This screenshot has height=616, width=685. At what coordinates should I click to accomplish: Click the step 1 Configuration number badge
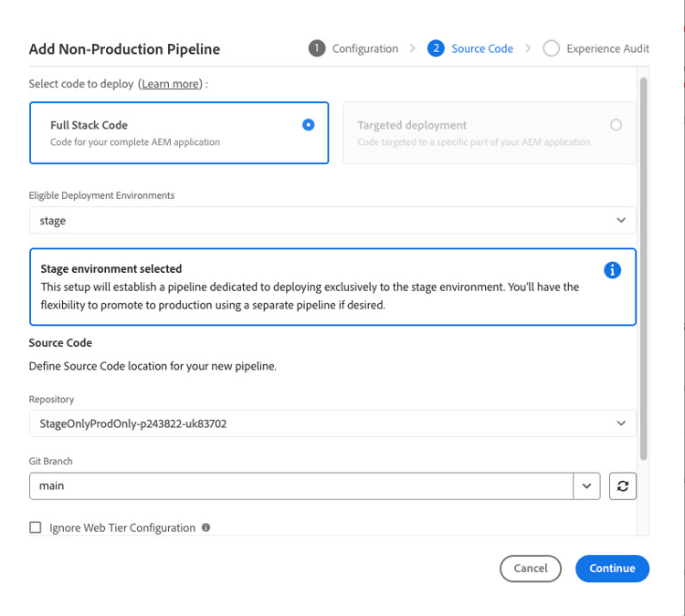pyautogui.click(x=317, y=48)
